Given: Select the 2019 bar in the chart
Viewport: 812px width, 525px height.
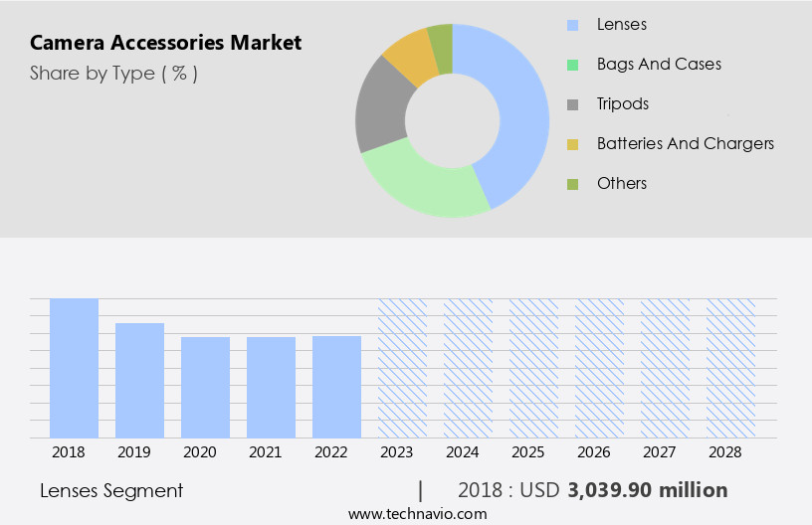Looking at the screenshot, I should click(x=139, y=380).
